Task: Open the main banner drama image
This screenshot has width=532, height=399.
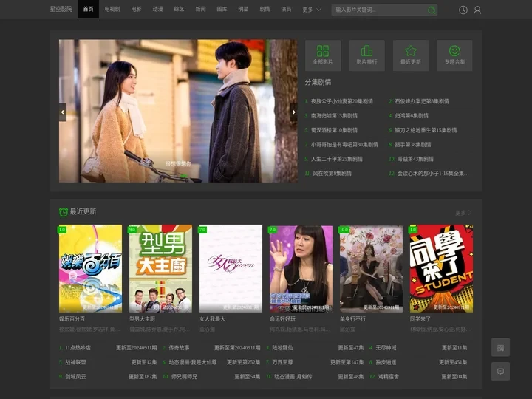Action: 178,111
